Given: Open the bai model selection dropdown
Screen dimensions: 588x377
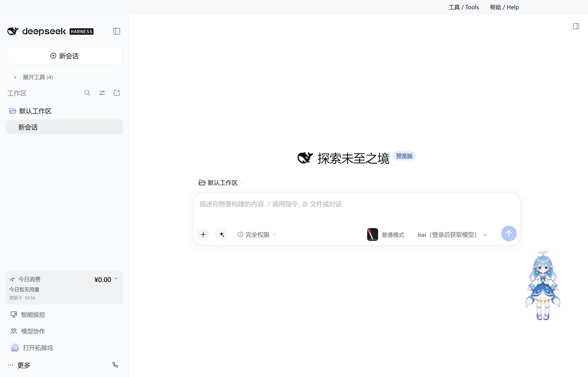Looking at the screenshot, I should (x=453, y=235).
